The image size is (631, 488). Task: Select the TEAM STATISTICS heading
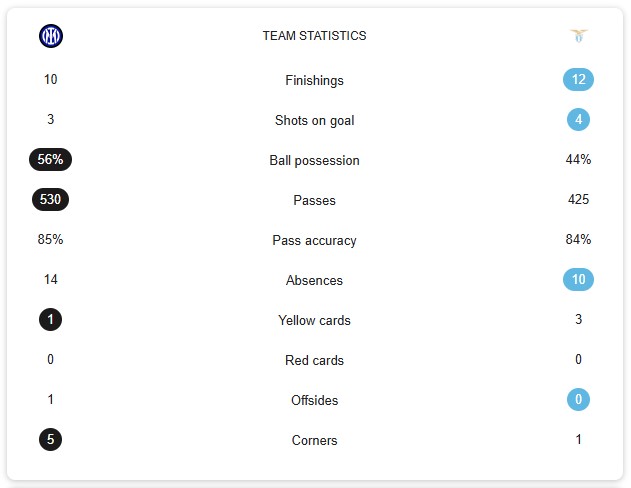pyautogui.click(x=314, y=36)
